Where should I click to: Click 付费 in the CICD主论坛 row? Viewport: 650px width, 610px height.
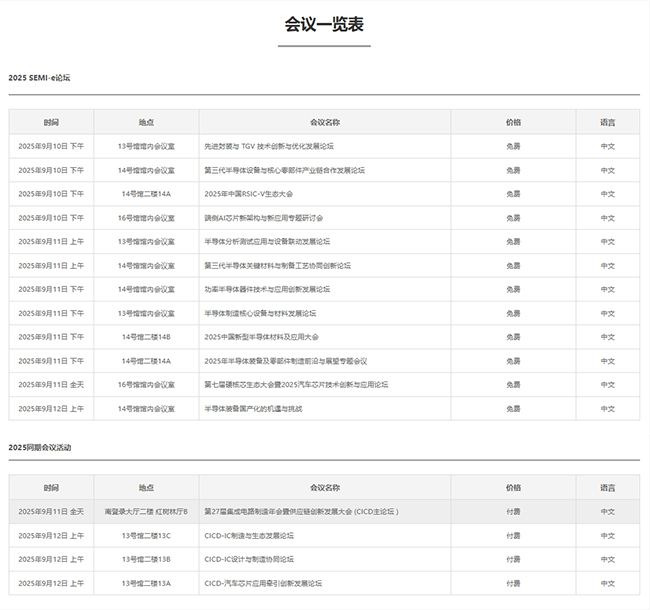click(x=513, y=512)
